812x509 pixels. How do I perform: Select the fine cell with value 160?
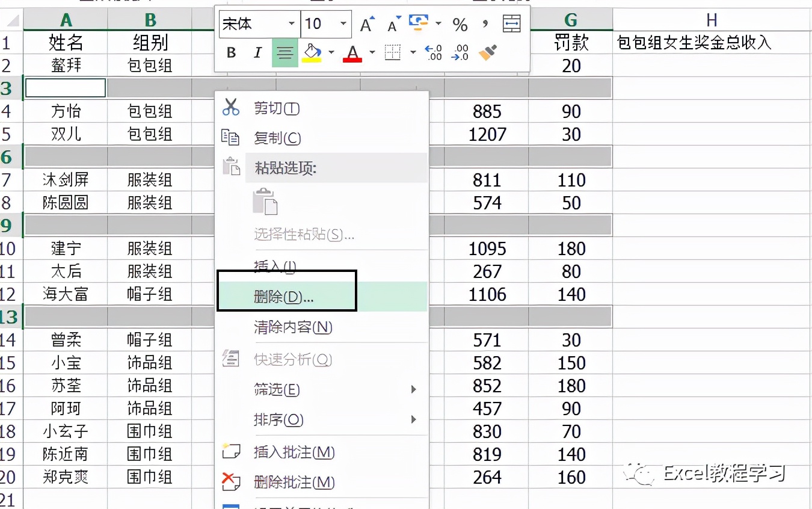(571, 477)
